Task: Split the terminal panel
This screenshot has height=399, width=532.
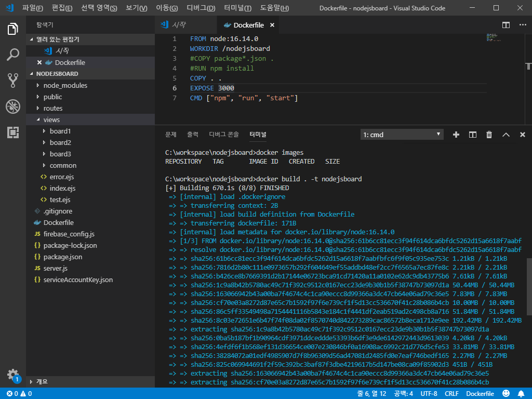Action: 473,135
